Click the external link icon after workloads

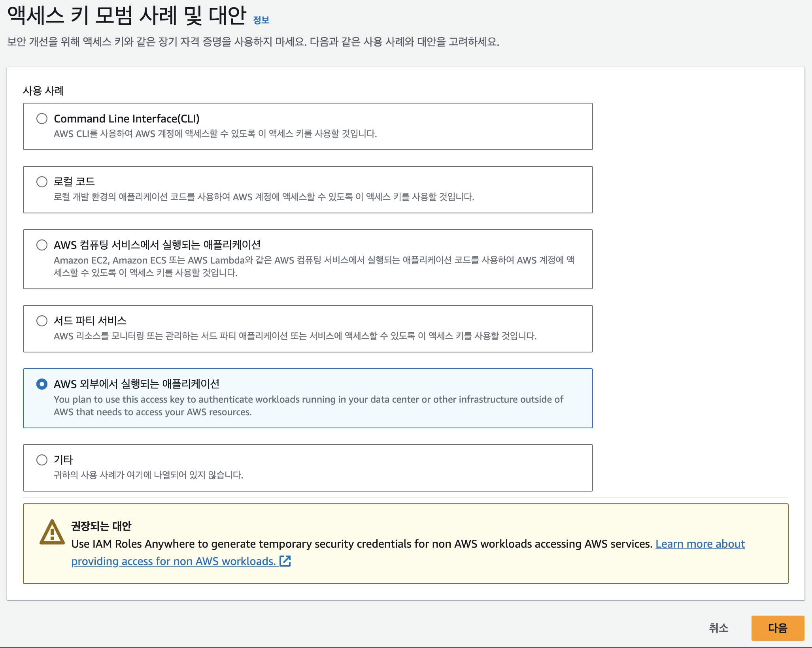pyautogui.click(x=285, y=561)
